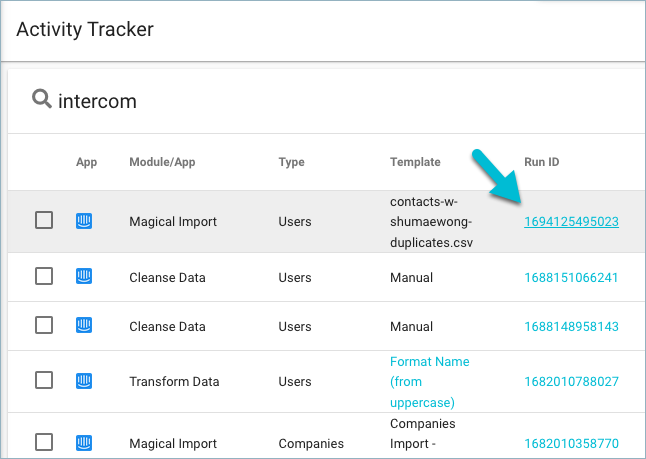
Task: Open run ID 1682010358770
Action: tap(571, 444)
